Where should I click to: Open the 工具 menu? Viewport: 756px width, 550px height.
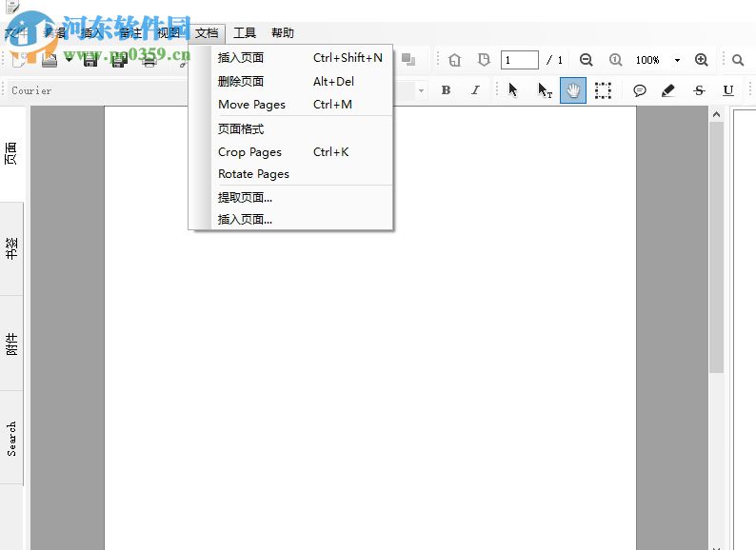pyautogui.click(x=245, y=32)
